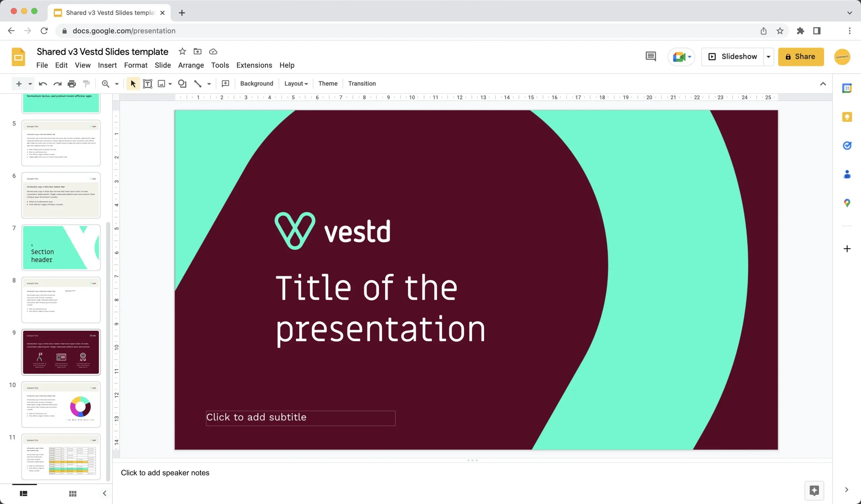Open the comment history icon
861x504 pixels.
650,57
